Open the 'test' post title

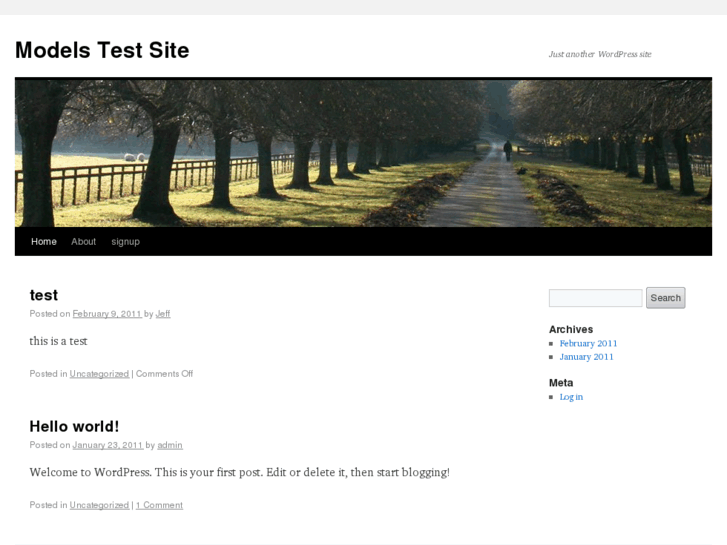coord(44,295)
